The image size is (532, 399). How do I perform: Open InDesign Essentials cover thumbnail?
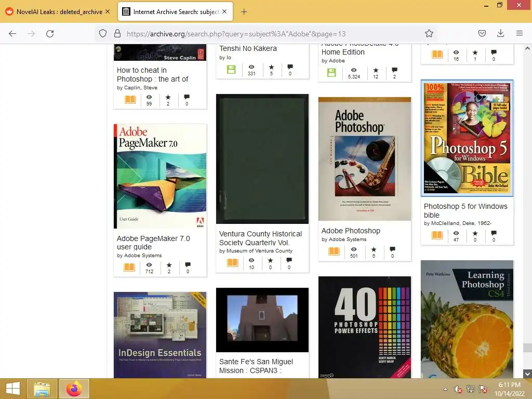point(160,335)
